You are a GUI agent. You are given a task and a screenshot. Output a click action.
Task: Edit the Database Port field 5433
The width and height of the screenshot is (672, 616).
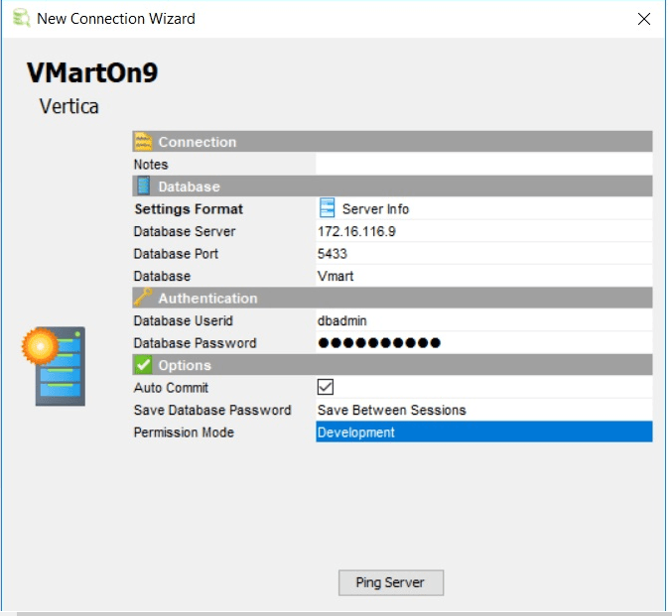tap(484, 253)
